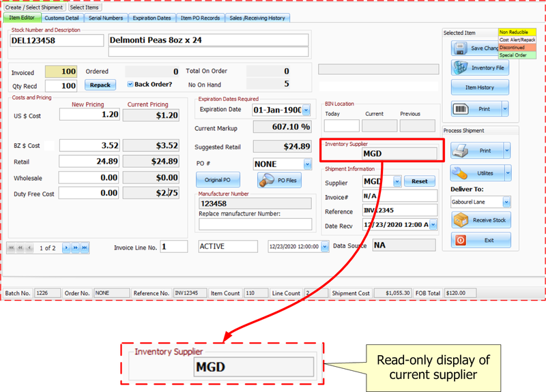Jump to the last record in navigator

click(85, 247)
